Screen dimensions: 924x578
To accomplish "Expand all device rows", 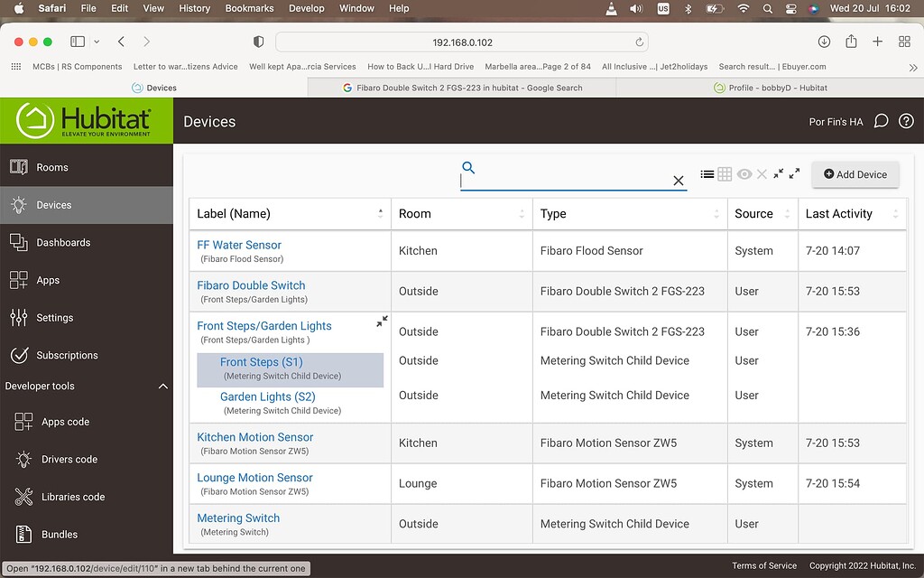I will pos(794,173).
